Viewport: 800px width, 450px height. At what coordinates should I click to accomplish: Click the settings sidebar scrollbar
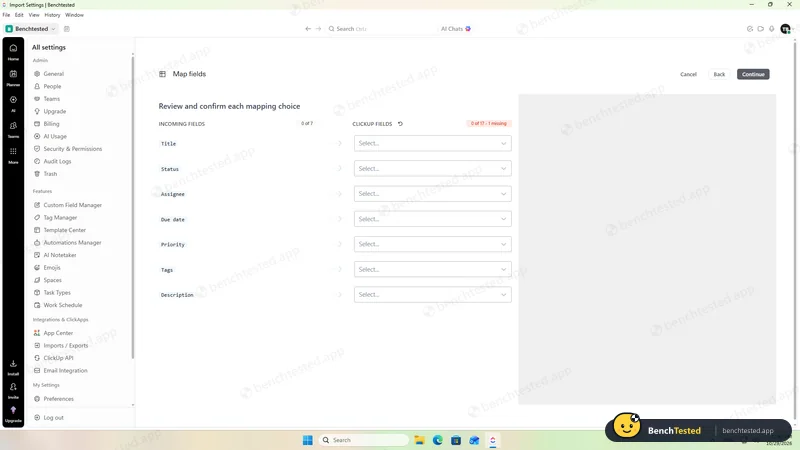(133, 208)
